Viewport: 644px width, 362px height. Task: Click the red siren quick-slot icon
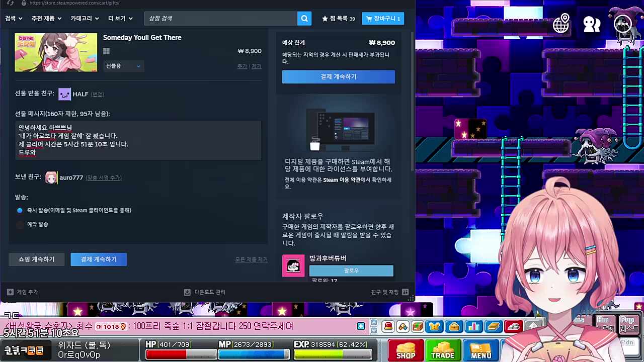(388, 327)
